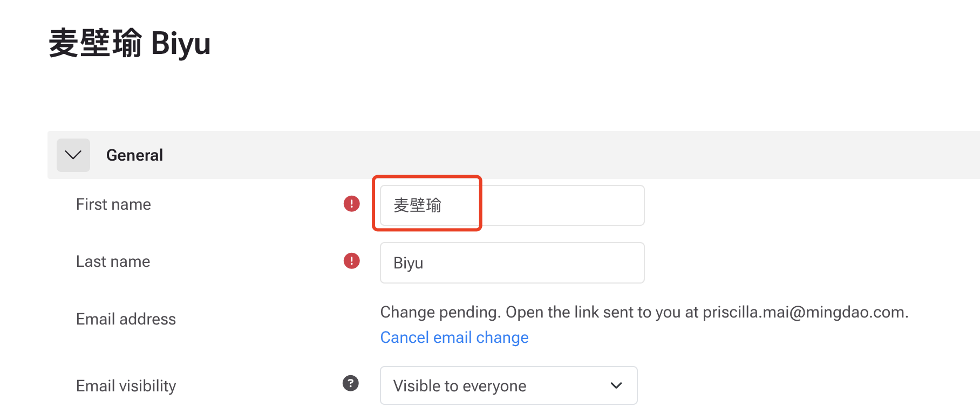Focus the Last name input field

(x=512, y=263)
